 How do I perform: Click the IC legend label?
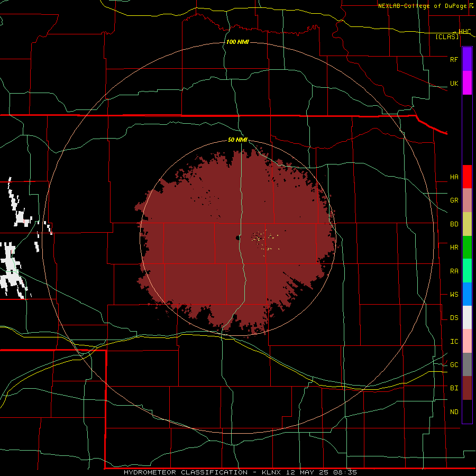454,341
